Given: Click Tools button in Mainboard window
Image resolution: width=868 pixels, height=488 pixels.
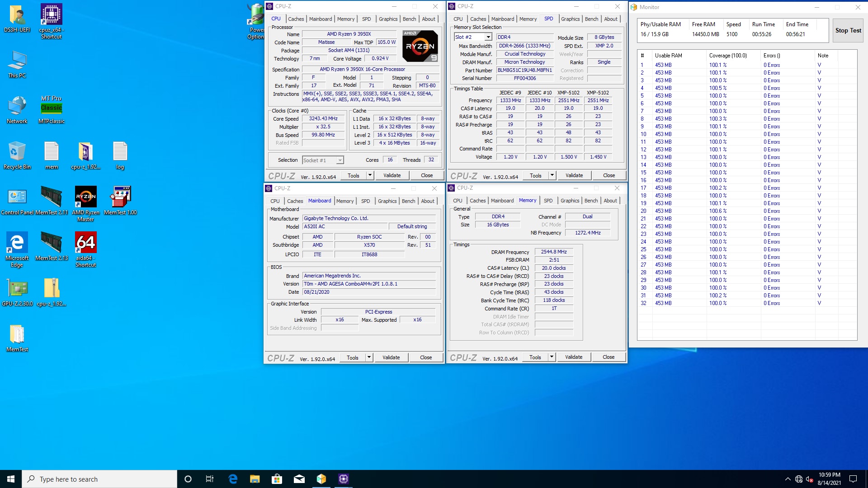Looking at the screenshot, I should tap(353, 357).
